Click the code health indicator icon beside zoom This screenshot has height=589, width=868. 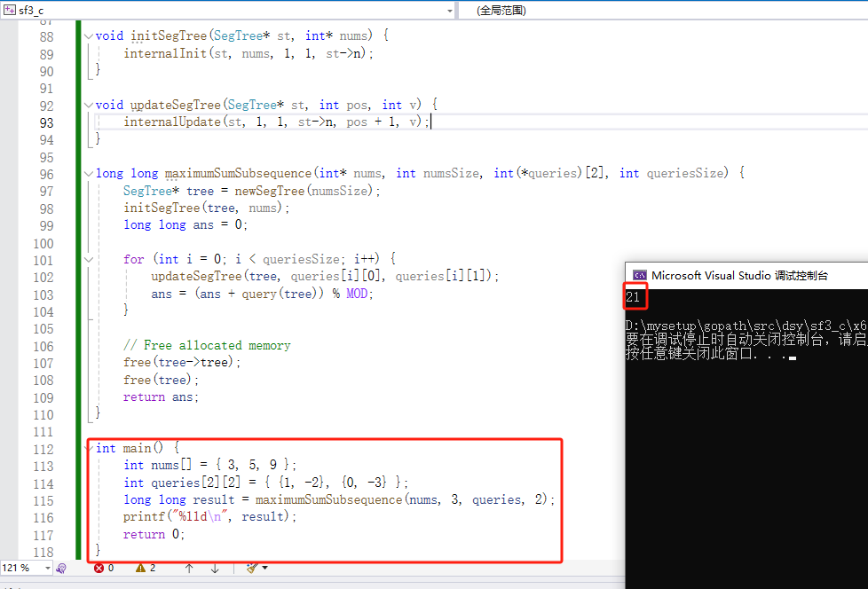pyautogui.click(x=61, y=568)
